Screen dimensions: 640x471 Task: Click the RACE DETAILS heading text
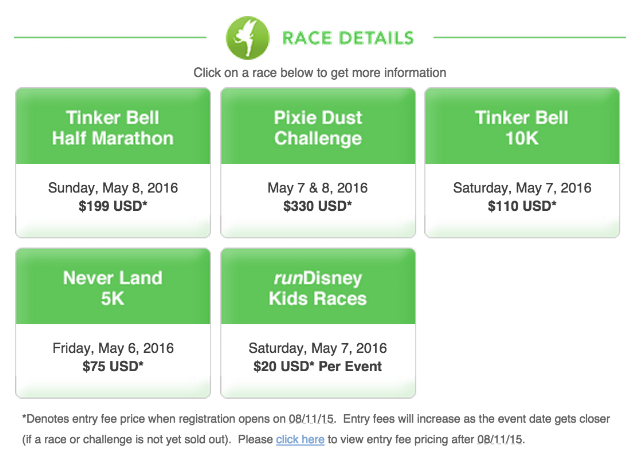[x=347, y=39]
